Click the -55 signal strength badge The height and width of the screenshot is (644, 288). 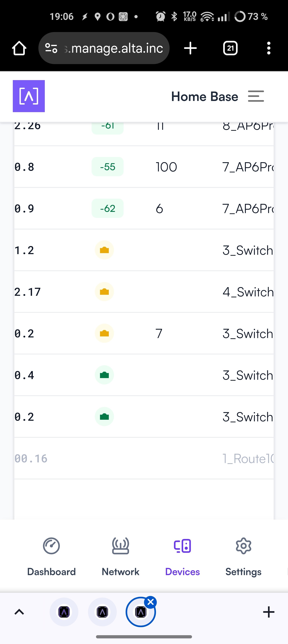107,167
